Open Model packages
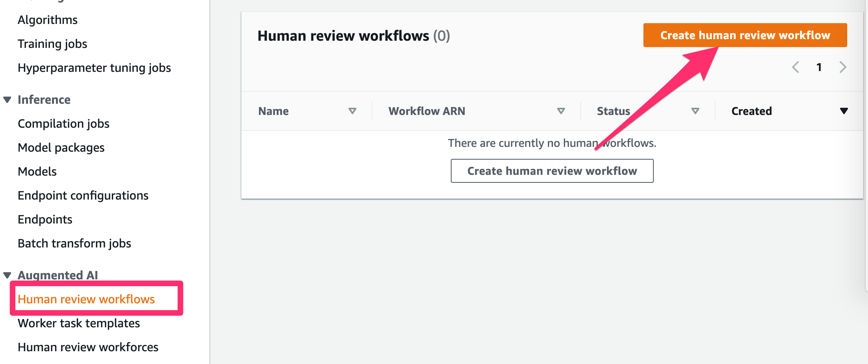 pyautogui.click(x=61, y=148)
